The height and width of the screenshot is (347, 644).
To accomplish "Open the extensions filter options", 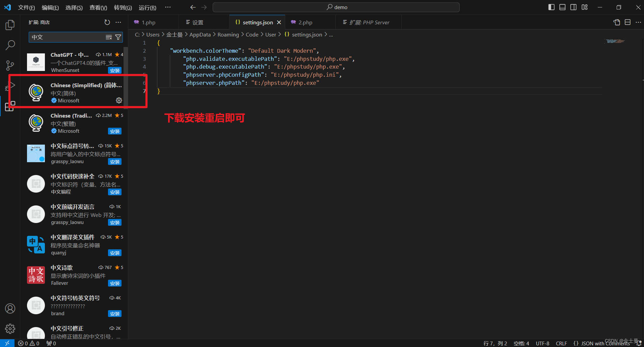I will pyautogui.click(x=118, y=37).
